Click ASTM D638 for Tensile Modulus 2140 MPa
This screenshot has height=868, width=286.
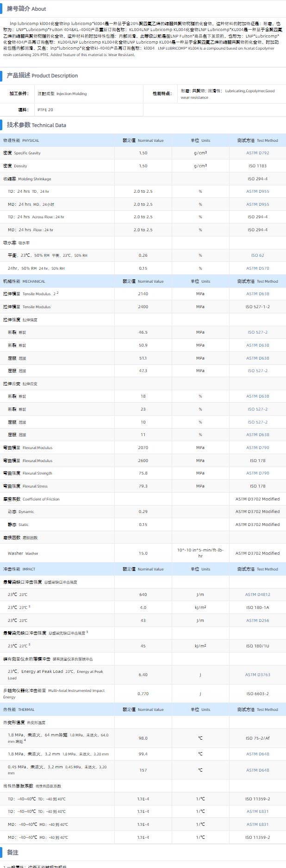(x=257, y=294)
